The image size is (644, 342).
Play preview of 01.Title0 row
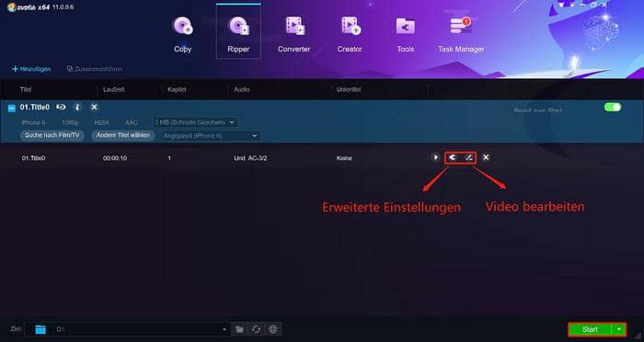click(x=435, y=157)
